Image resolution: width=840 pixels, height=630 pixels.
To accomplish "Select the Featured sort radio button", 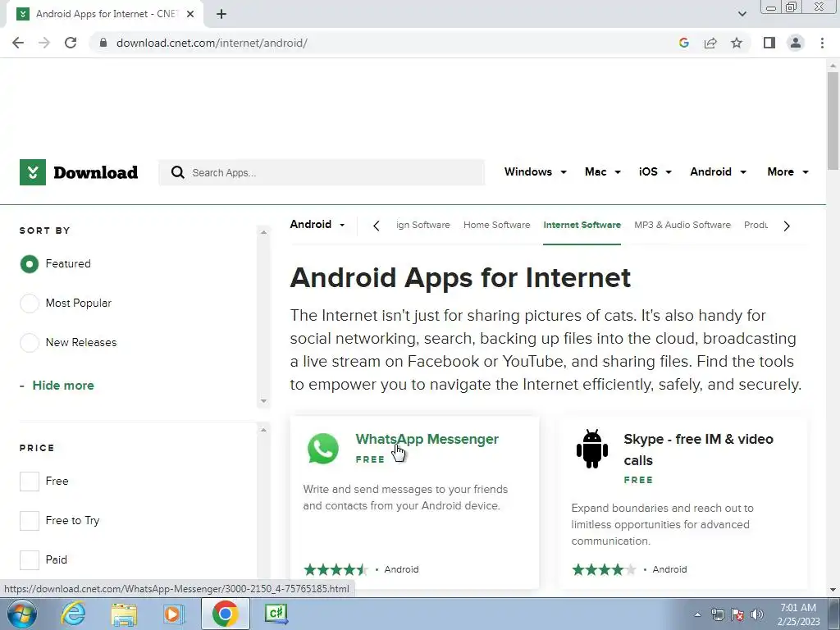I will coord(30,263).
